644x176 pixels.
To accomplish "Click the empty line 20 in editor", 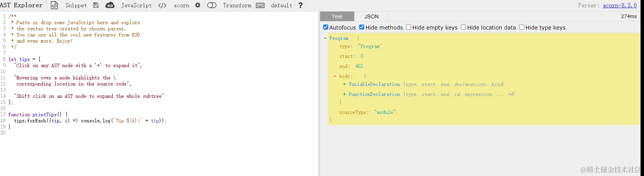I will [163, 133].
